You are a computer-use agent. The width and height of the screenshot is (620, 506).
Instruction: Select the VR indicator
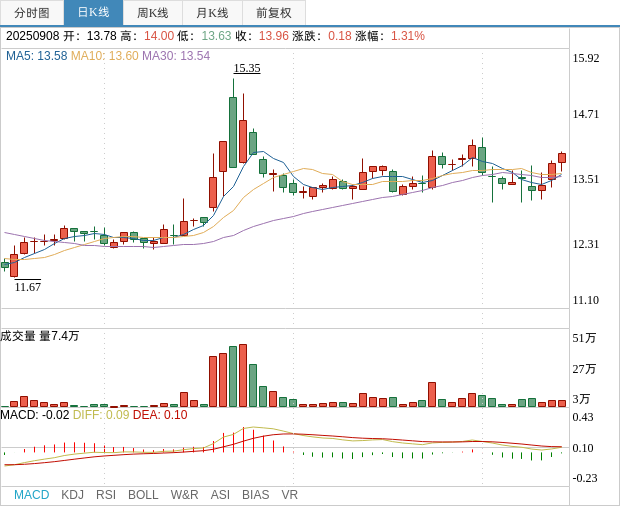click(x=289, y=495)
